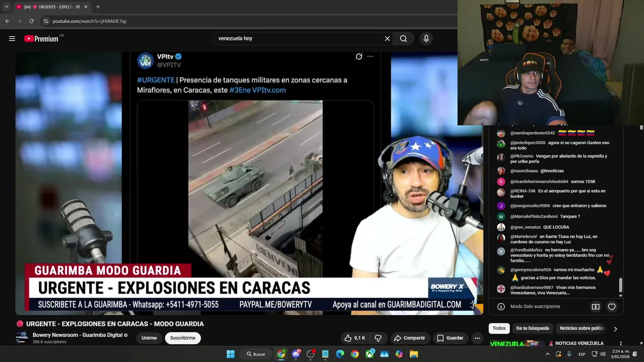The width and height of the screenshot is (644, 362).
Task: Open Photos app from the taskbar
Action: pos(384,354)
